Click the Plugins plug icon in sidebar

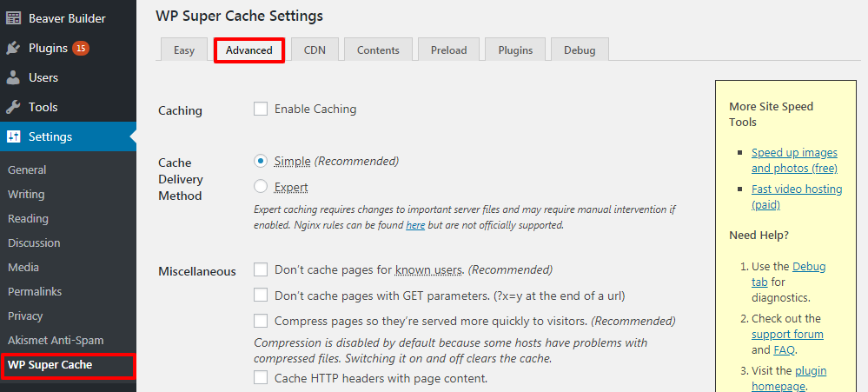(x=13, y=48)
